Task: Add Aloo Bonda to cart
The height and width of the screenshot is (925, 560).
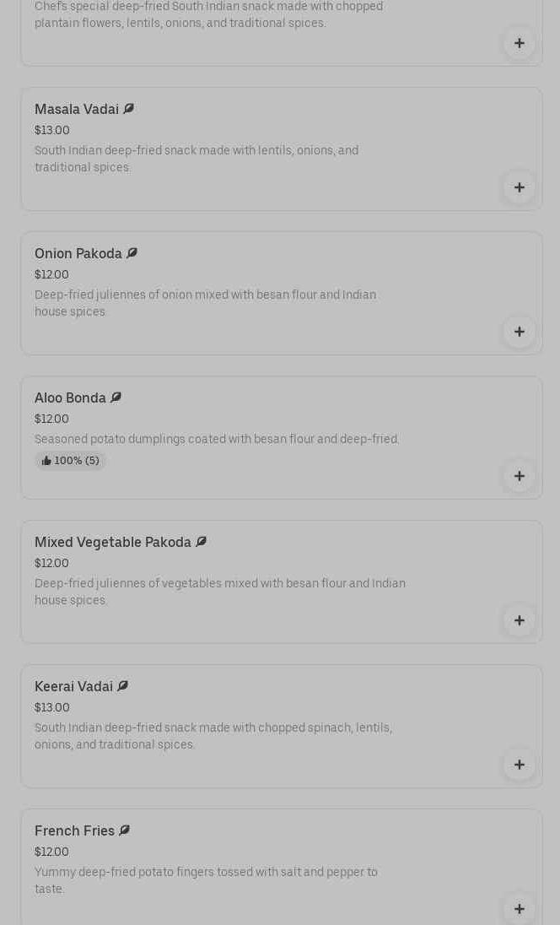Action: pyautogui.click(x=519, y=476)
